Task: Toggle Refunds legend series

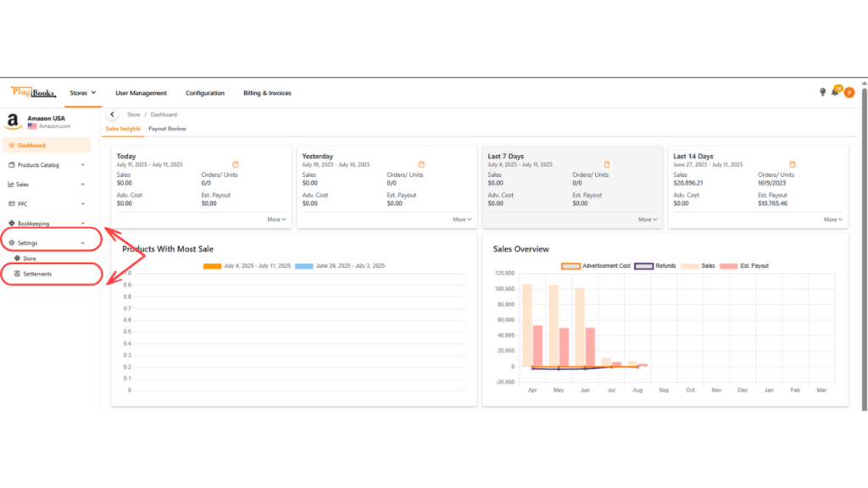Action: tap(655, 266)
